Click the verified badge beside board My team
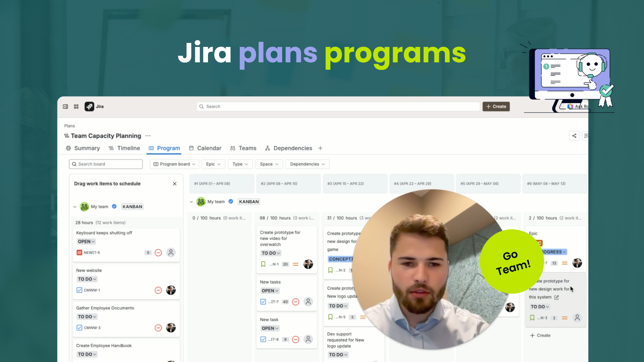644x362 pixels. [231, 201]
